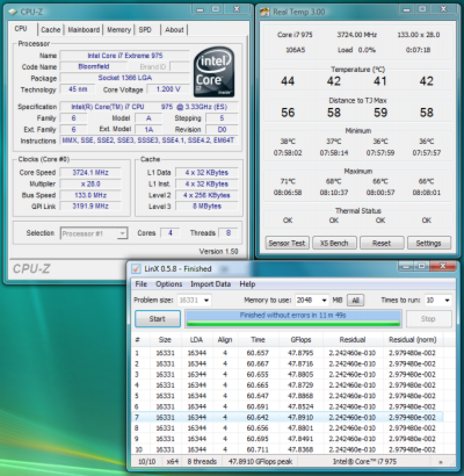Switch to the Mainboard tab in CPU-Z
The image size is (464, 476).
[84, 30]
